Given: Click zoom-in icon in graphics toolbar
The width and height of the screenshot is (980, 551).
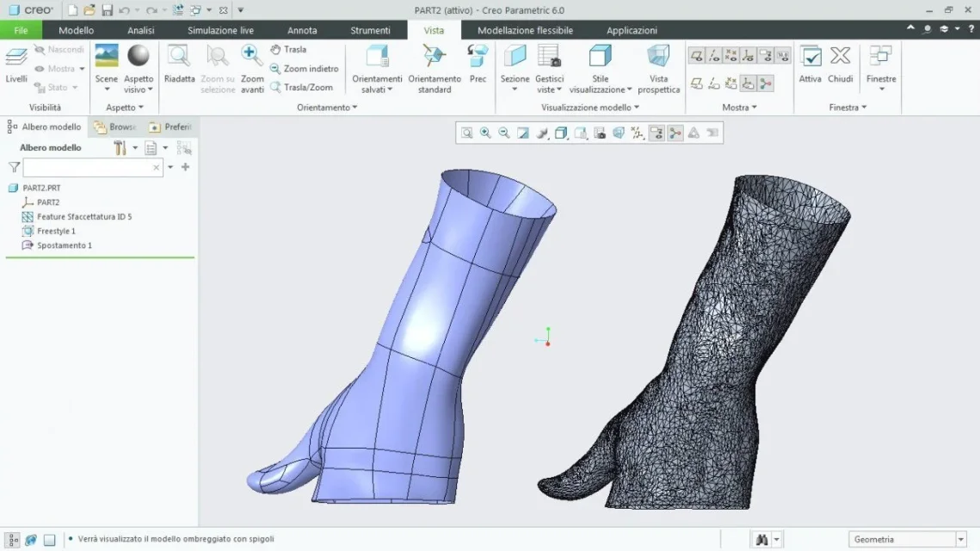Looking at the screenshot, I should pos(485,133).
